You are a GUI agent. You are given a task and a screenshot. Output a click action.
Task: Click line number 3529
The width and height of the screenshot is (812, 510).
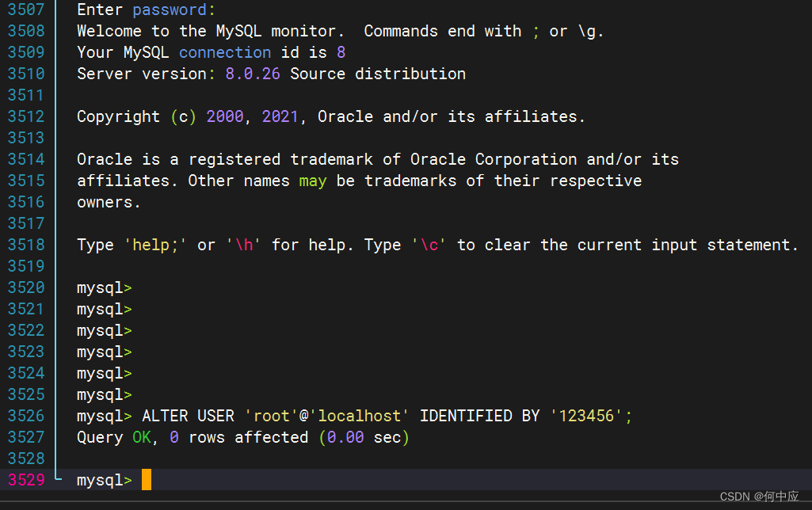click(26, 480)
